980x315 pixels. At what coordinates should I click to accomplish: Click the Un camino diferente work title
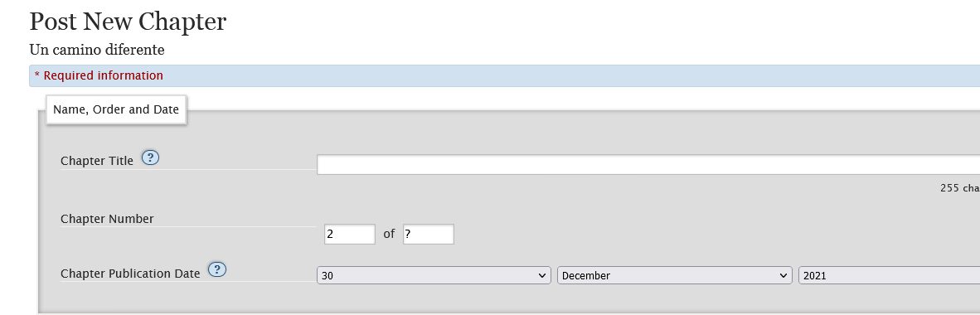(x=97, y=50)
